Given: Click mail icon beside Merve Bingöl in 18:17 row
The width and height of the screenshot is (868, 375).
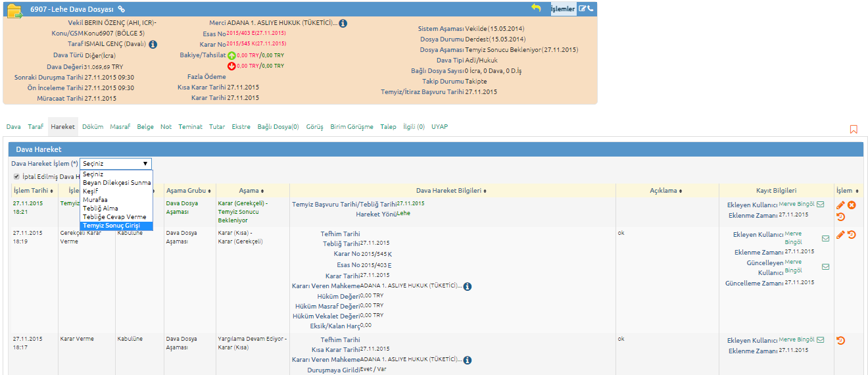Looking at the screenshot, I should coord(820,340).
